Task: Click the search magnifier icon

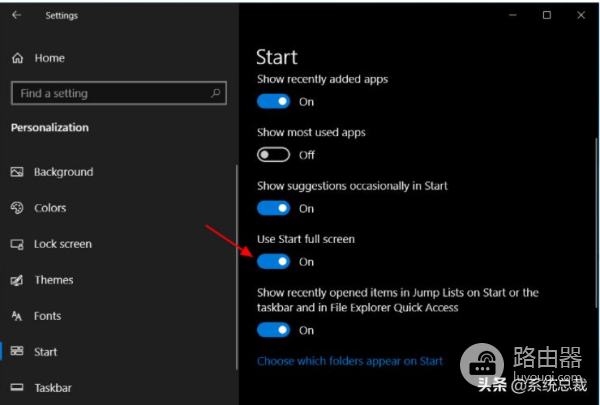Action: click(x=216, y=93)
